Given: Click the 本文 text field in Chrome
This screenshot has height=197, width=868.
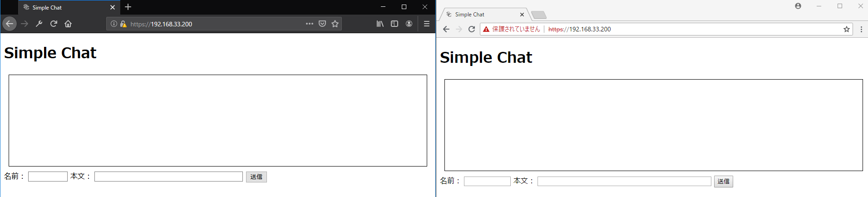Looking at the screenshot, I should click(x=624, y=181).
